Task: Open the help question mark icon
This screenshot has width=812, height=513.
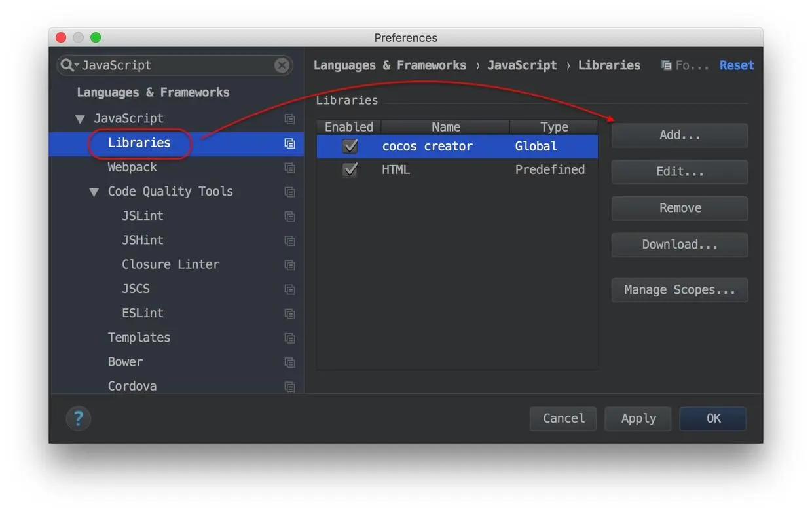Action: click(79, 418)
